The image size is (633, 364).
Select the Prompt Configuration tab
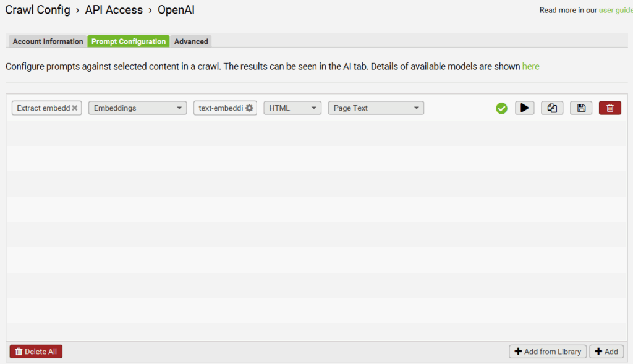pos(129,41)
